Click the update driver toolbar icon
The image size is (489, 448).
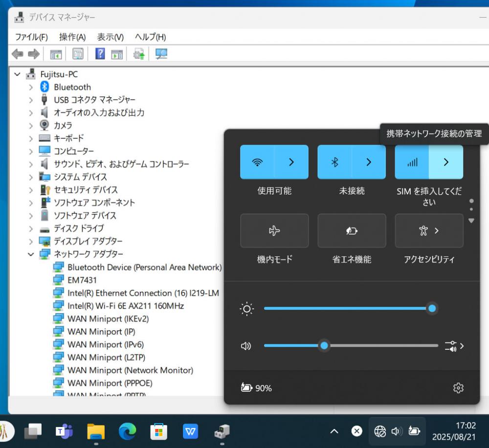coord(139,54)
